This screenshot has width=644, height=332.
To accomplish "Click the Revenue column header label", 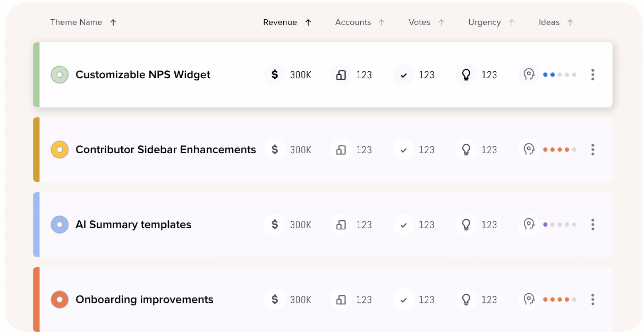I will (280, 22).
